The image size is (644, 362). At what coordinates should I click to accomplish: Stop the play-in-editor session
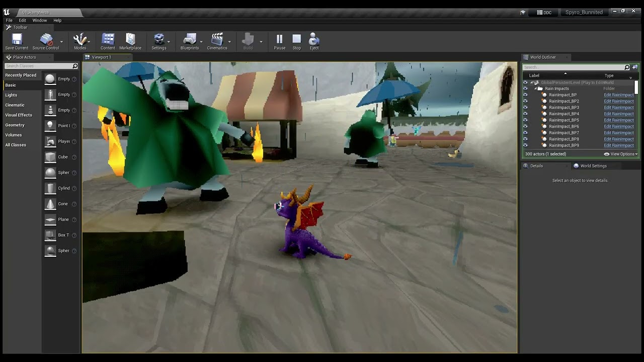[297, 41]
